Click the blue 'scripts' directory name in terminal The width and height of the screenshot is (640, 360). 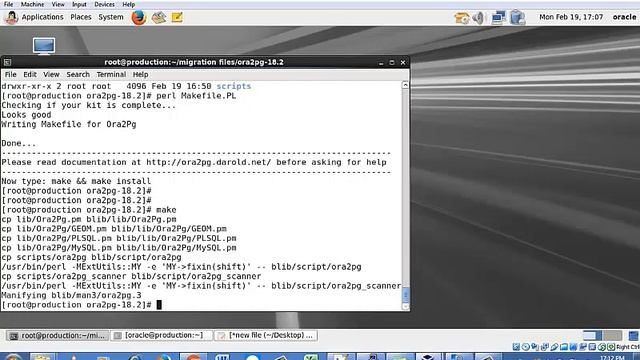pyautogui.click(x=233, y=86)
